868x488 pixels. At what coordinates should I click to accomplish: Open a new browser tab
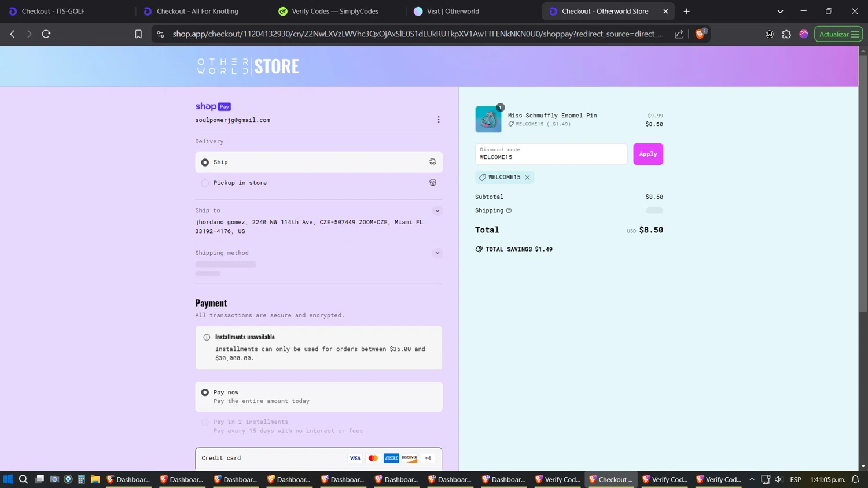pos(687,11)
